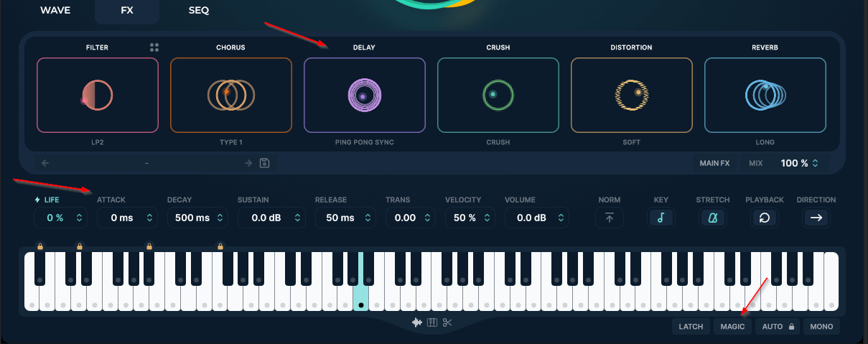
Task: Change the RELEASE 50 ms value
Action: (x=346, y=218)
